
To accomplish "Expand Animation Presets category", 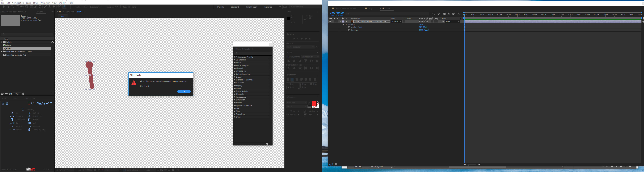I will [235, 57].
